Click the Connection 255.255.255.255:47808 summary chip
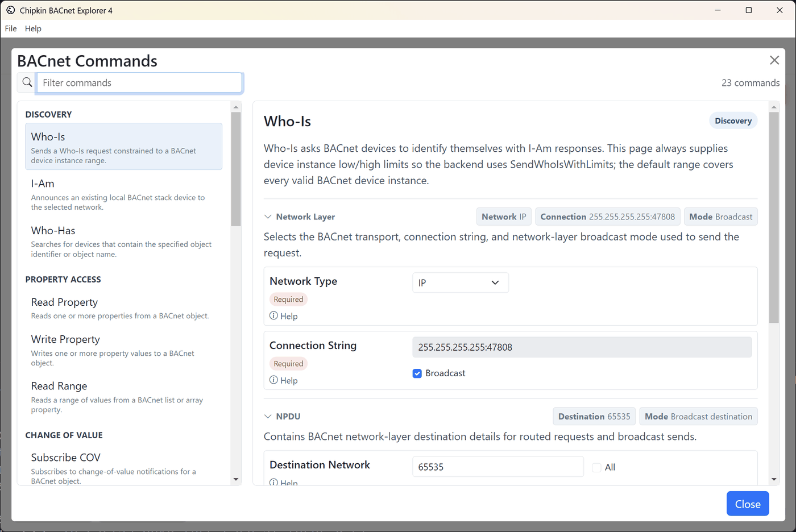 point(608,217)
